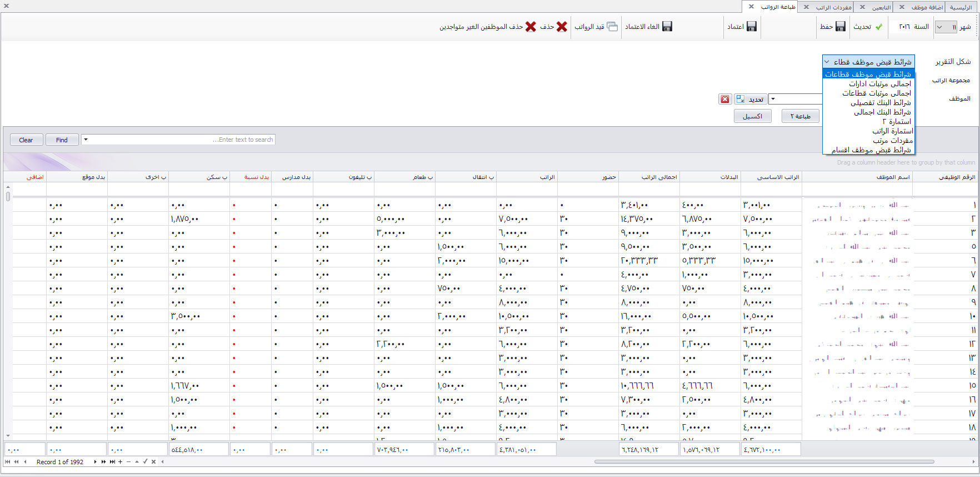Choose شرائط البنك تفصيلى report option
Viewport: 980px width, 477px height.
pyautogui.click(x=881, y=102)
